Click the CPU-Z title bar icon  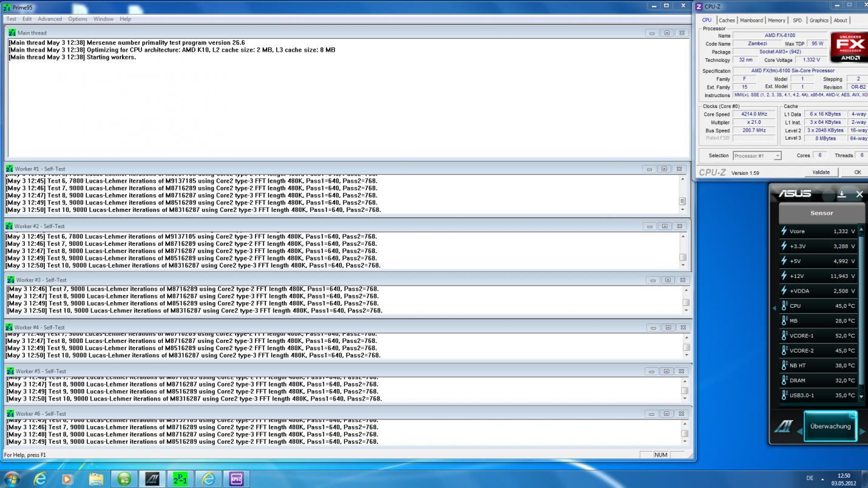pos(699,7)
